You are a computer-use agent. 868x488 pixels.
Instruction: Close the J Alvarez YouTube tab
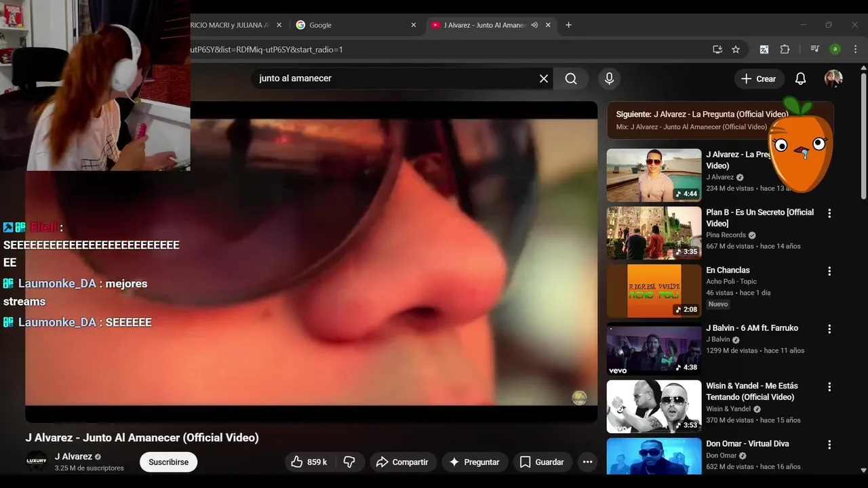548,25
